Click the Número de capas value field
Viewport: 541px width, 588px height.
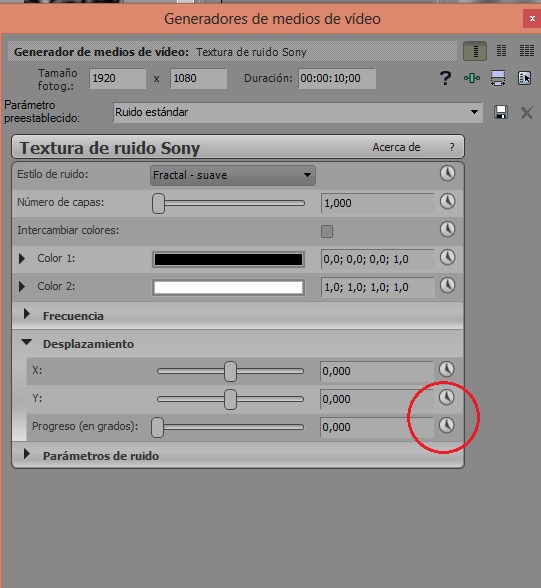(378, 203)
